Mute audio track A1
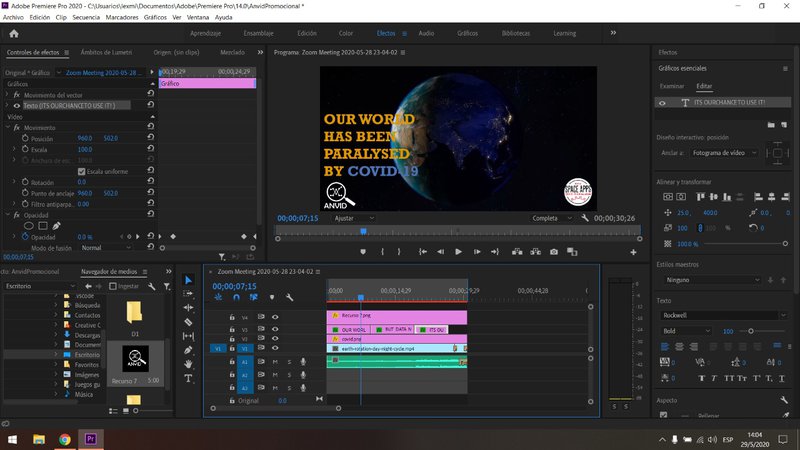Viewport: 800px width, 450px height. tap(275, 362)
